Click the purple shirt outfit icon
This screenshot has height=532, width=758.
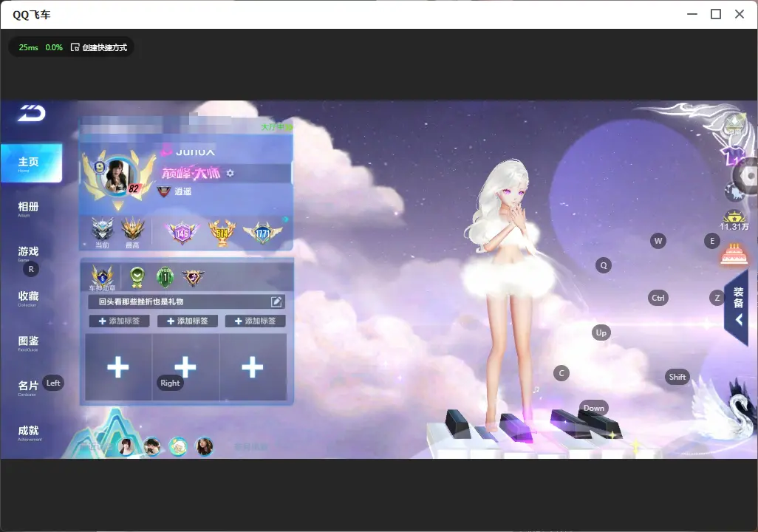[733, 156]
